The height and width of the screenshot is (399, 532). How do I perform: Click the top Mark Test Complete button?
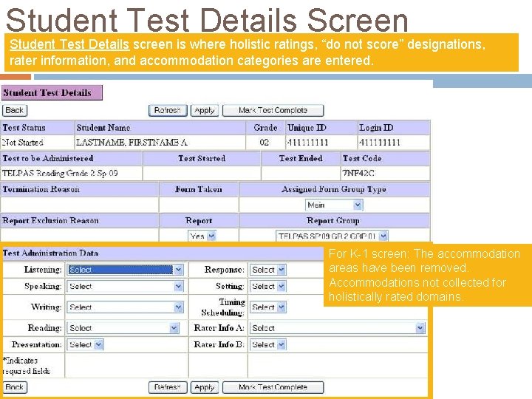(x=273, y=110)
